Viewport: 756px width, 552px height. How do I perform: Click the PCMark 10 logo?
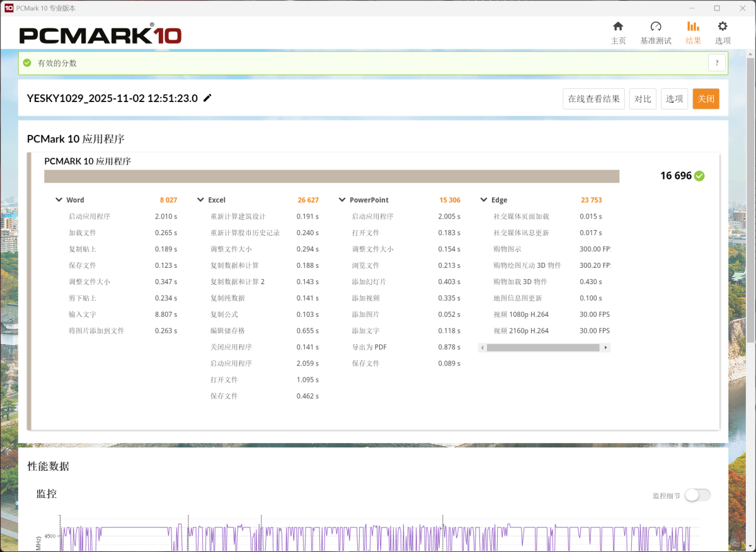point(100,35)
